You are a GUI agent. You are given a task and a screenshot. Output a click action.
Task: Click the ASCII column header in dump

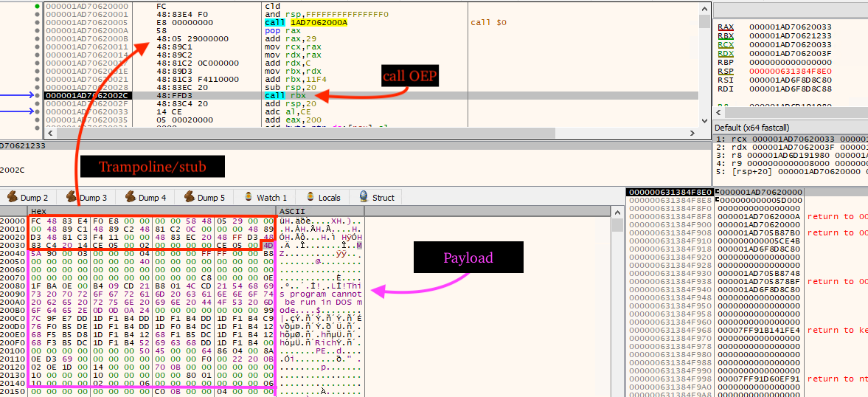[320, 212]
